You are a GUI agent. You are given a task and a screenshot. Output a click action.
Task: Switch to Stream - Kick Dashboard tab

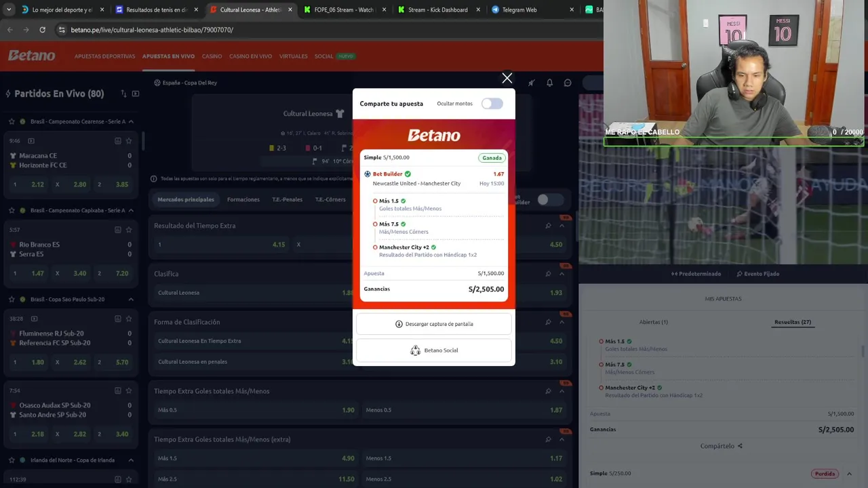[x=437, y=10]
